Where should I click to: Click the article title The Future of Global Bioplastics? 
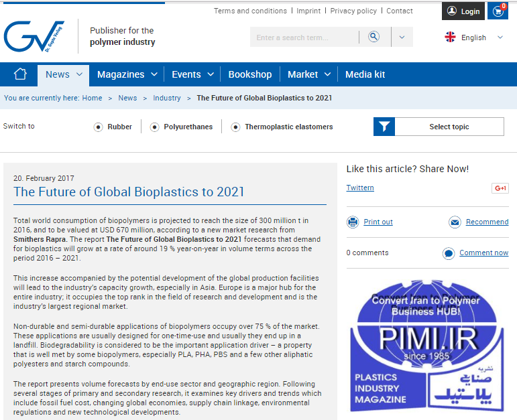129,192
